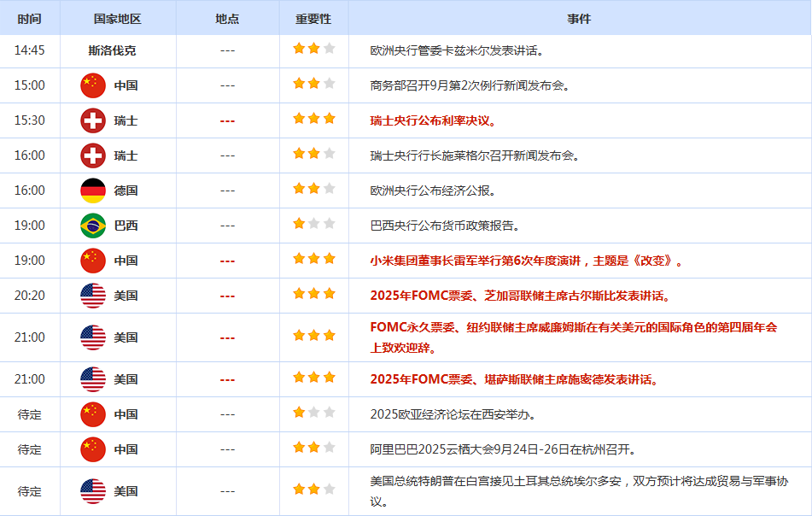Click the China flag beside 欧亚经济论坛 event
812x516 pixels.
(93, 414)
